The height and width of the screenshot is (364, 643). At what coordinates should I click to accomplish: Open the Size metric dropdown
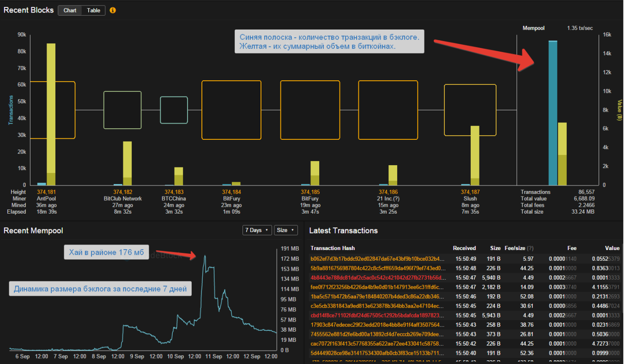(x=285, y=230)
